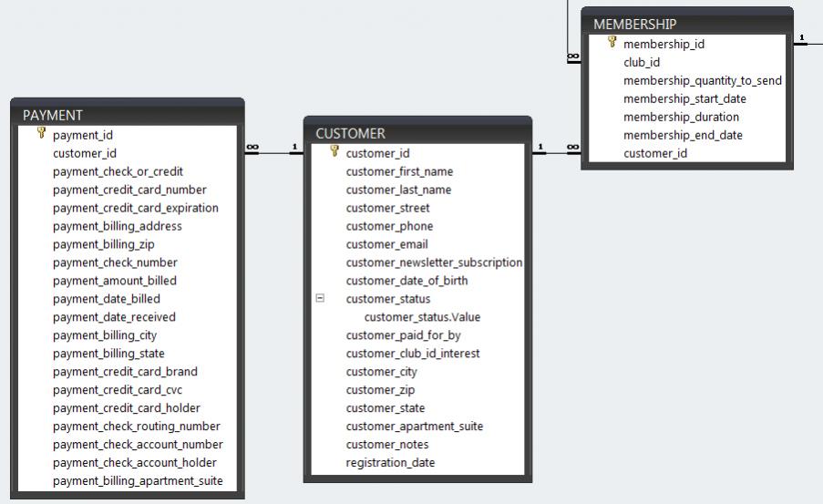Select customer_city field
The height and width of the screenshot is (504, 823).
(382, 372)
